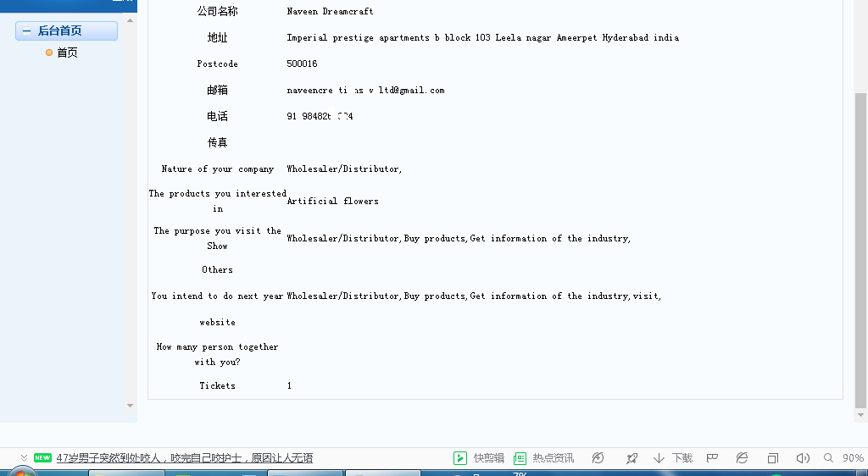
Task: Open the 快剪辑 video clip tool
Action: [479, 457]
